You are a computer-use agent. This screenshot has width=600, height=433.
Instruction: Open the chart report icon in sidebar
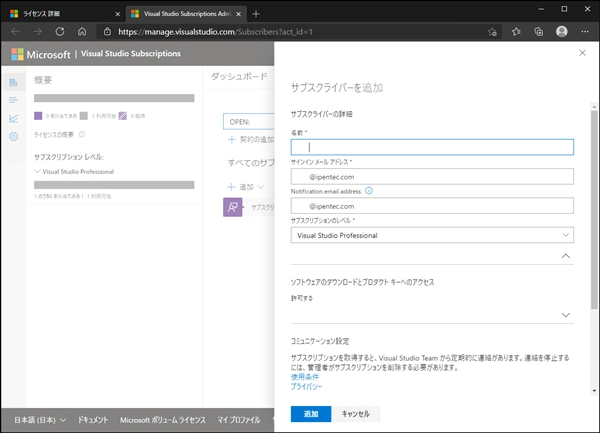(x=13, y=118)
